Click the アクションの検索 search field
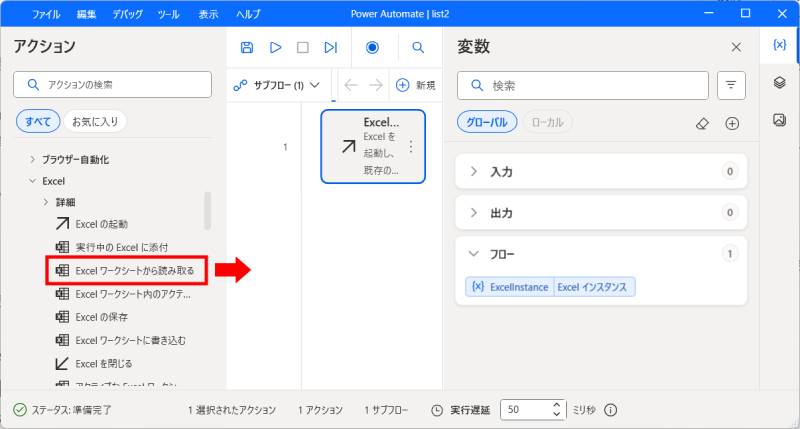 112,85
